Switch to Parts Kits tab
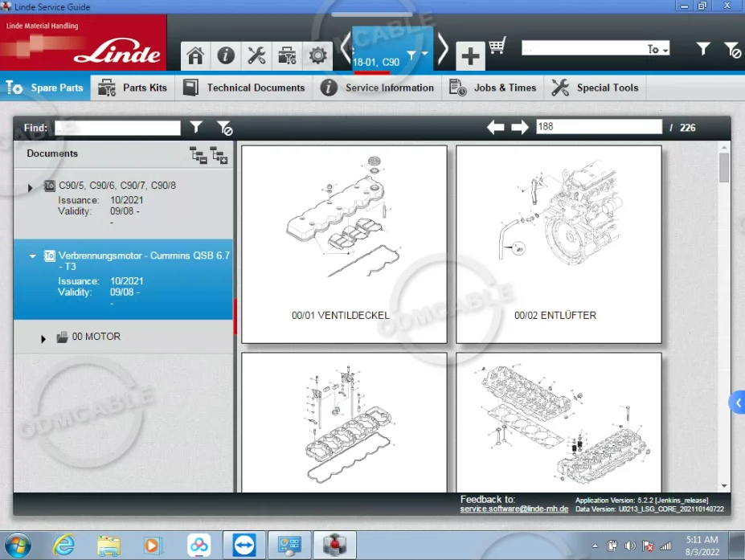 pyautogui.click(x=133, y=88)
